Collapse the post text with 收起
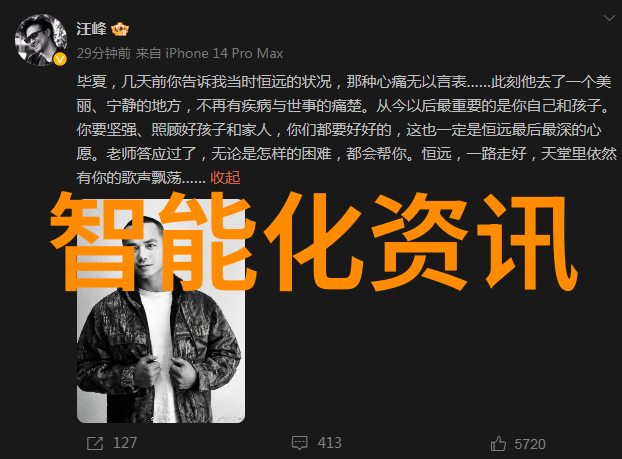622x459 pixels. 225,178
